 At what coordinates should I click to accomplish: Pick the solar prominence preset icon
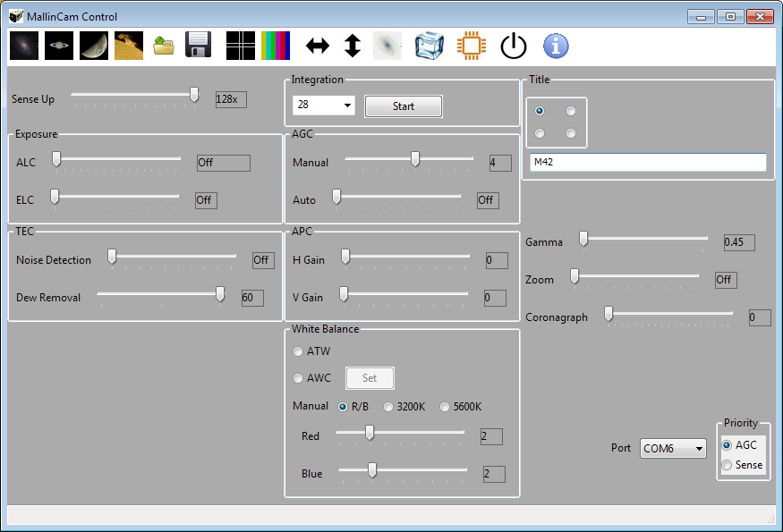129,46
